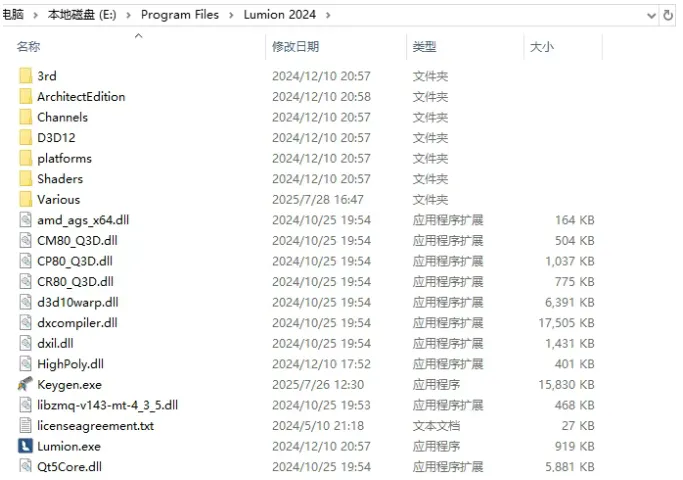The image size is (683, 480).
Task: Refresh the folder with the reload icon
Action: [x=668, y=15]
